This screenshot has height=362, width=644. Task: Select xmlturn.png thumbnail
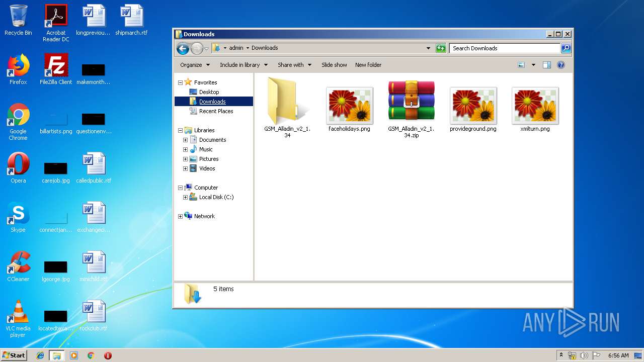point(535,109)
